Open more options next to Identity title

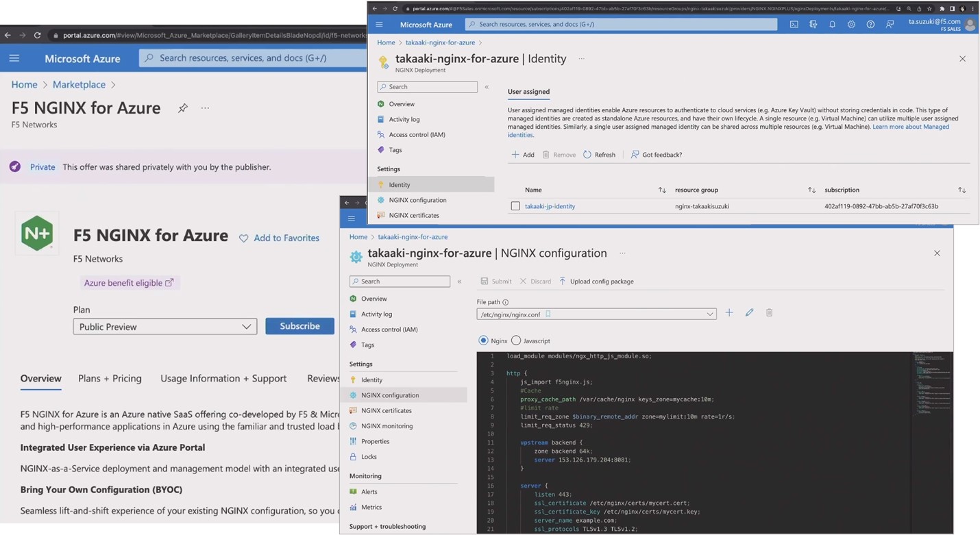581,59
